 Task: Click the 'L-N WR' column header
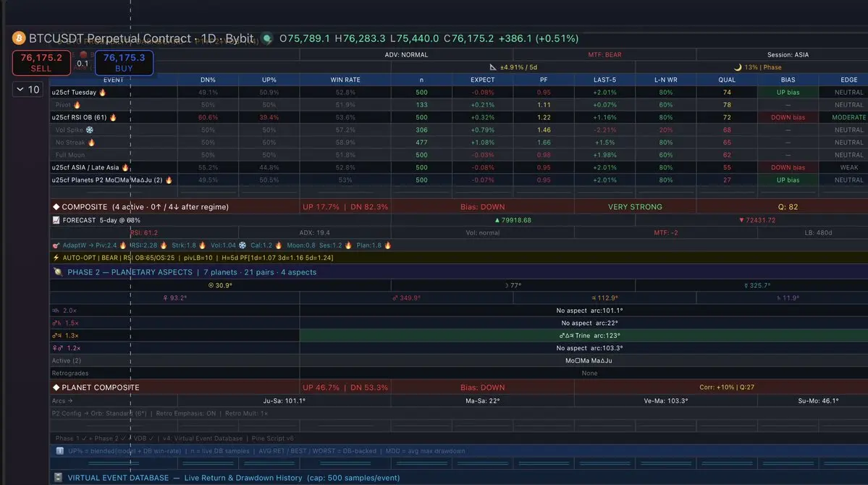pos(665,80)
